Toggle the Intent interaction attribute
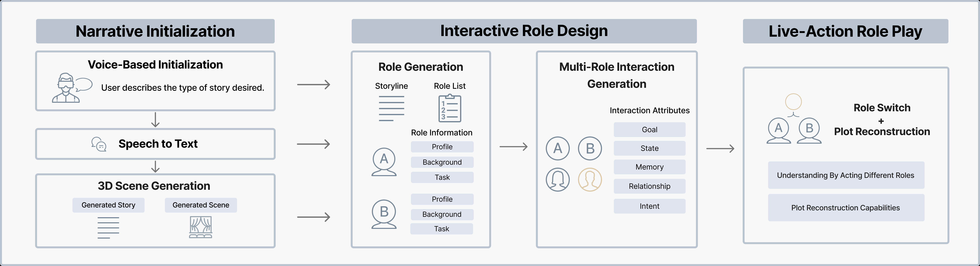Image resolution: width=980 pixels, height=266 pixels. (x=649, y=206)
